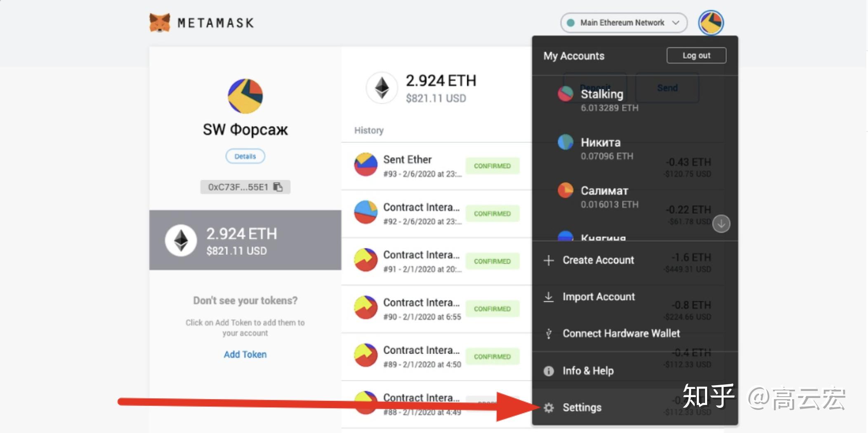Click identicon of transaction #93
Image resolution: width=868 pixels, height=433 pixels.
pos(366,165)
